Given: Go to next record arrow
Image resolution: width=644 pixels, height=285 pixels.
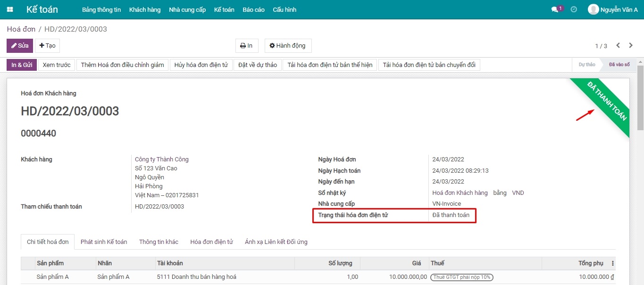Looking at the screenshot, I should coord(631,46).
